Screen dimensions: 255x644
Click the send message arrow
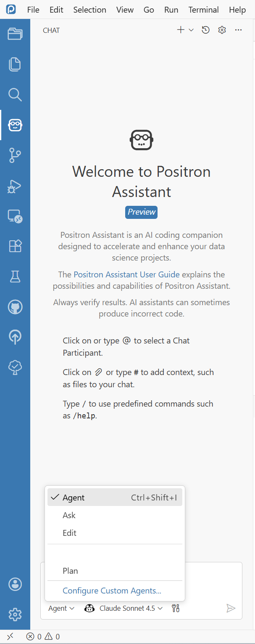231,608
